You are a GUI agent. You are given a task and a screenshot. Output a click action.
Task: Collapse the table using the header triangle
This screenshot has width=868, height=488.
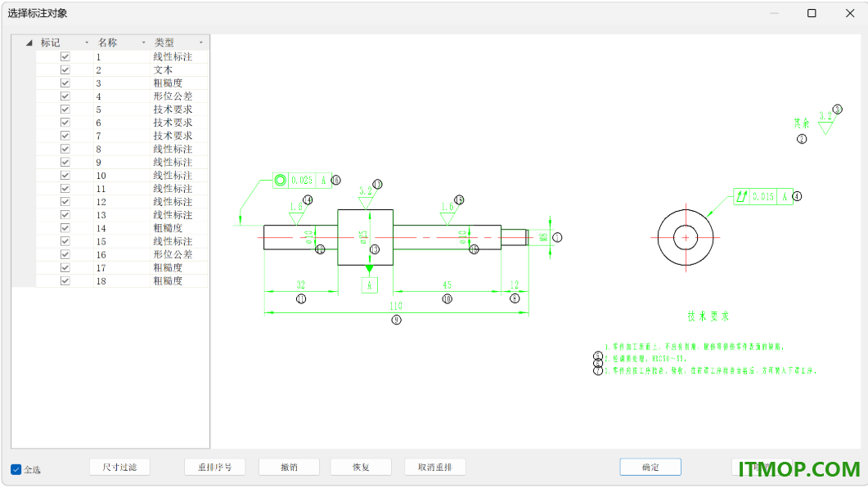29,43
